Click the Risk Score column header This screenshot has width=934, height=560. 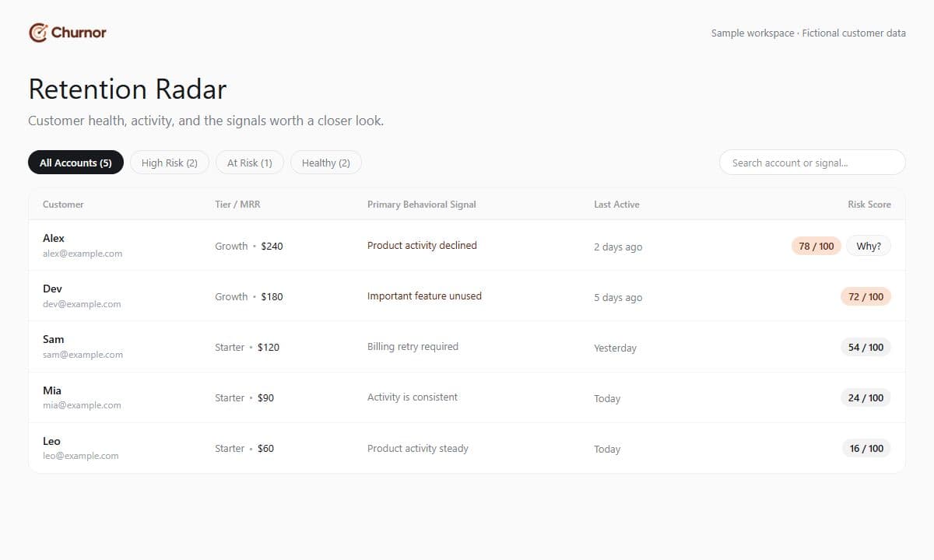pyautogui.click(x=869, y=205)
